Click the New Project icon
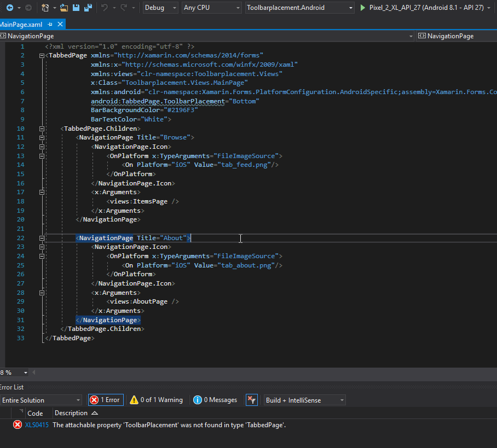The width and height of the screenshot is (497, 448). 45,8
